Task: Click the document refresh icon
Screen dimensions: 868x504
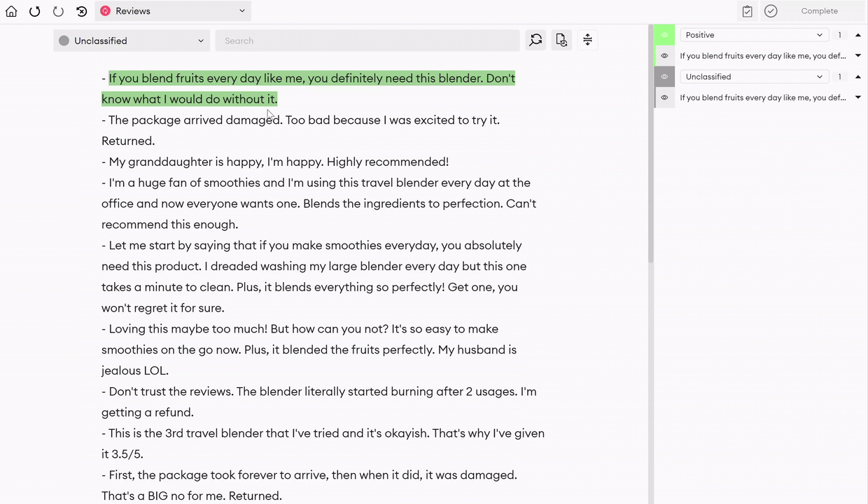Action: pyautogui.click(x=561, y=41)
